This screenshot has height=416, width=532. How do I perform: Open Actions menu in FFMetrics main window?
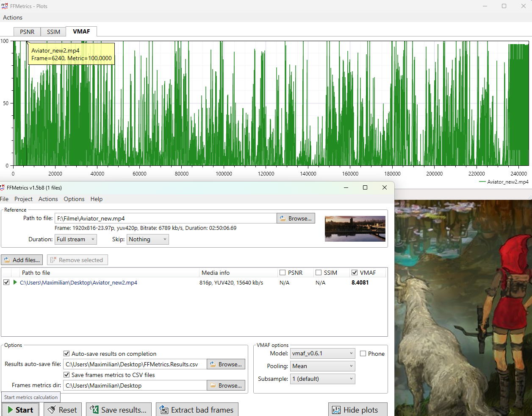[48, 199]
